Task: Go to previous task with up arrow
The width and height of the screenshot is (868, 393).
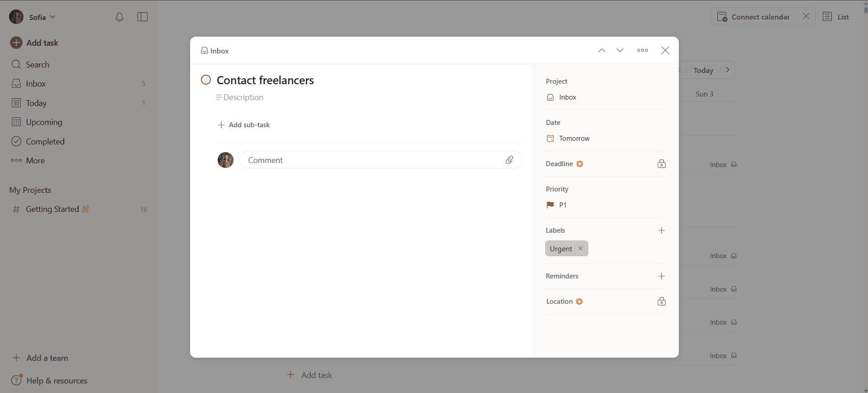Action: pyautogui.click(x=602, y=50)
